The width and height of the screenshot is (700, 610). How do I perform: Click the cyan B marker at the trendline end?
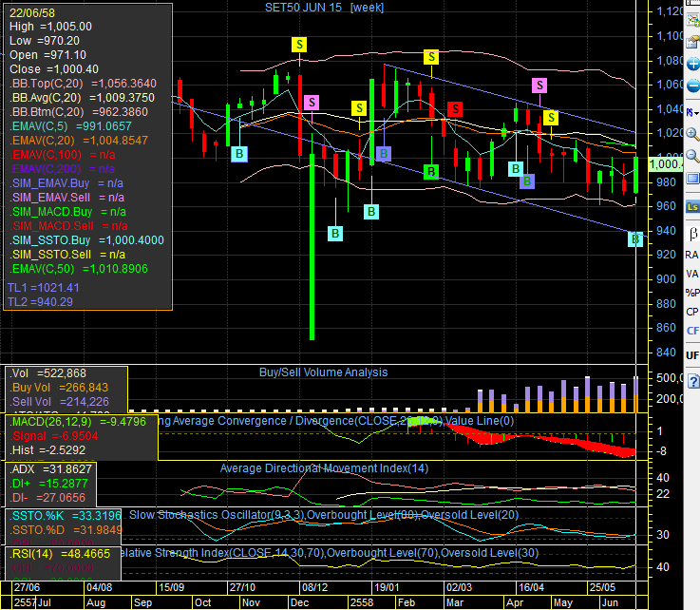point(635,239)
